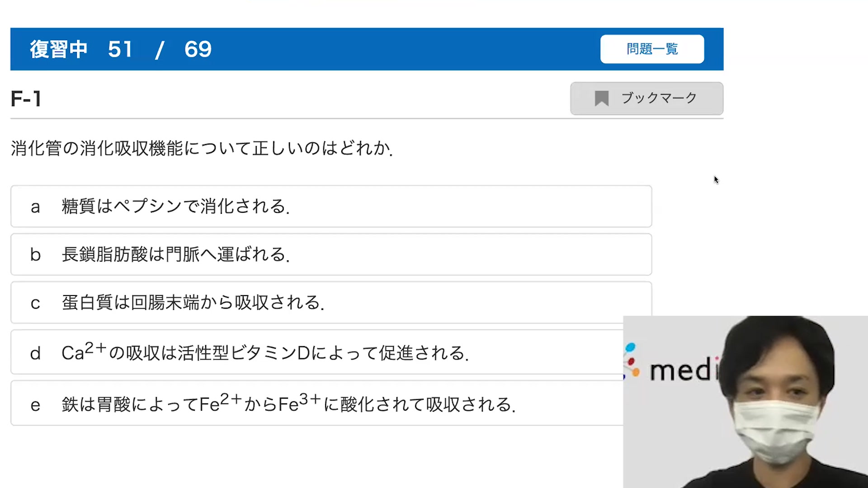
Task: Click the letter b marker of second choice
Action: coord(35,255)
